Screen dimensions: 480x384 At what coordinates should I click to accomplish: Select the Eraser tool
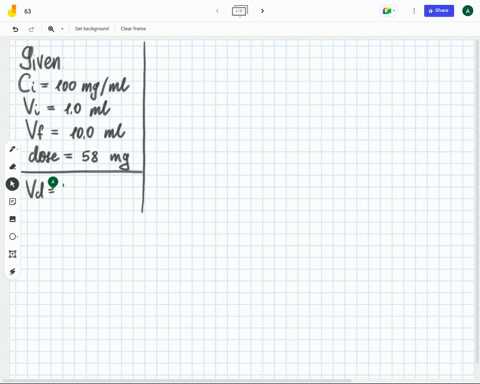(x=13, y=166)
